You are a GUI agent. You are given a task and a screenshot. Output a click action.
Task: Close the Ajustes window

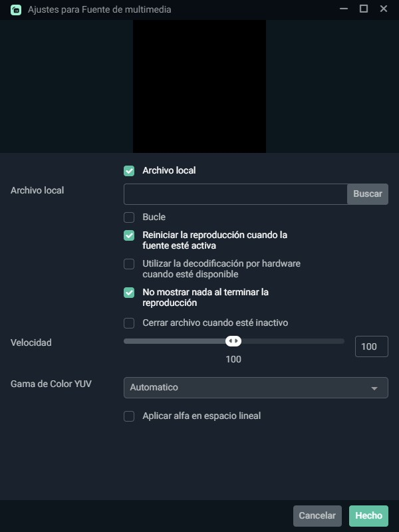[384, 9]
